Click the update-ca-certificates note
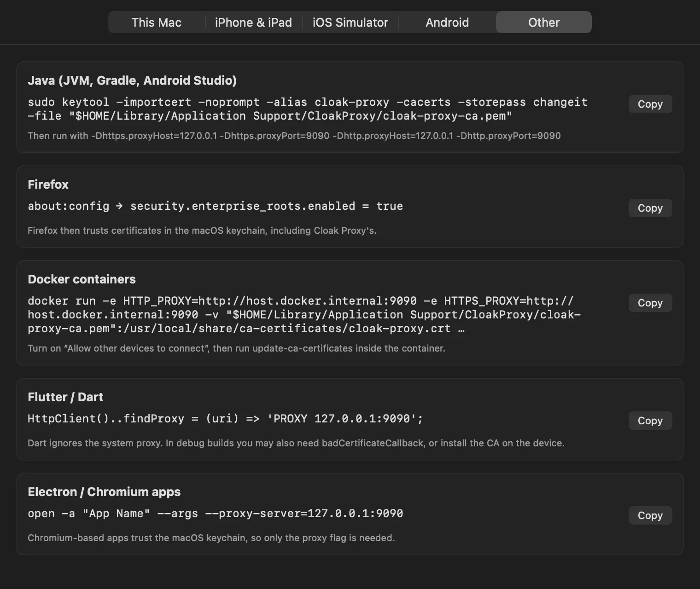 (236, 348)
